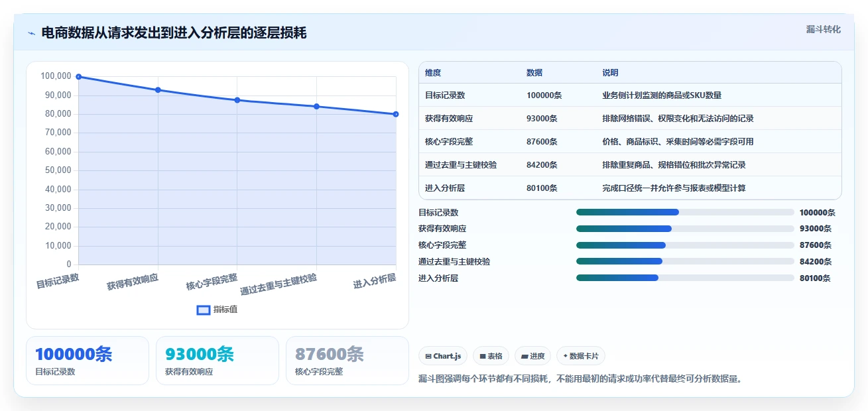The height and width of the screenshot is (411, 868).
Task: Click description 排除网络错误、权限变化和无法访问的记录
Action: point(678,119)
